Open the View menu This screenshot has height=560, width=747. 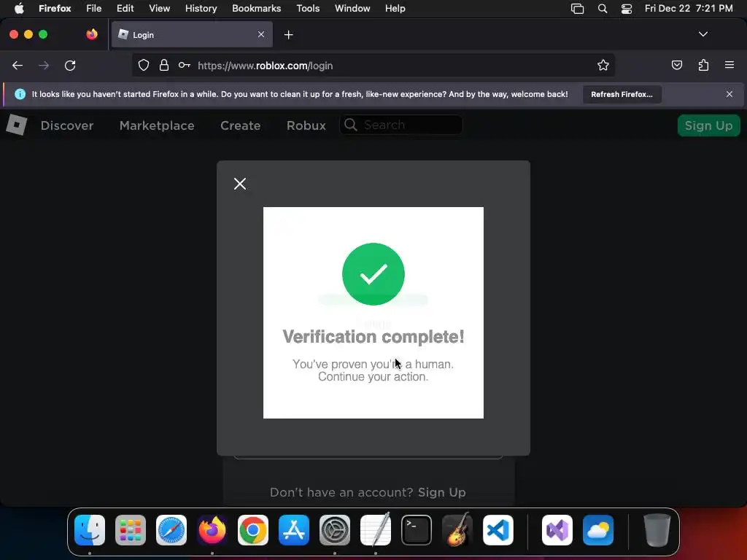pos(159,9)
